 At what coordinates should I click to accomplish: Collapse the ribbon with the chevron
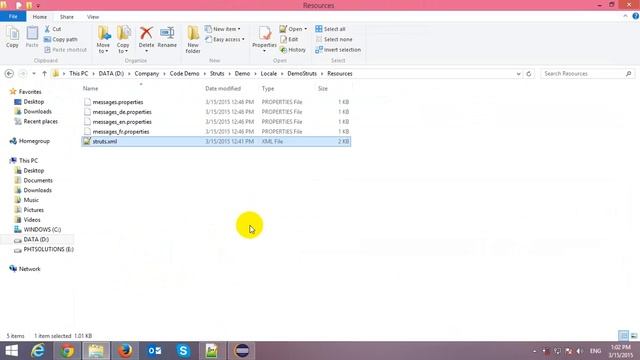[x=625, y=16]
